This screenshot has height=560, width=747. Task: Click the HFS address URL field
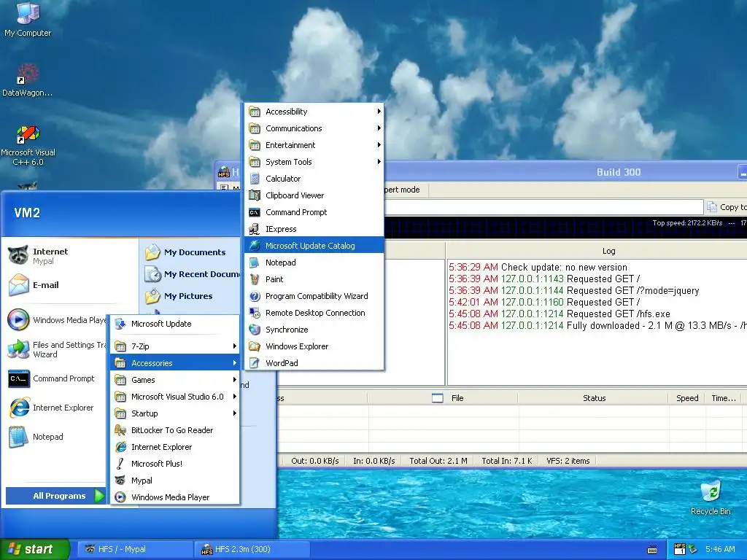[543, 206]
